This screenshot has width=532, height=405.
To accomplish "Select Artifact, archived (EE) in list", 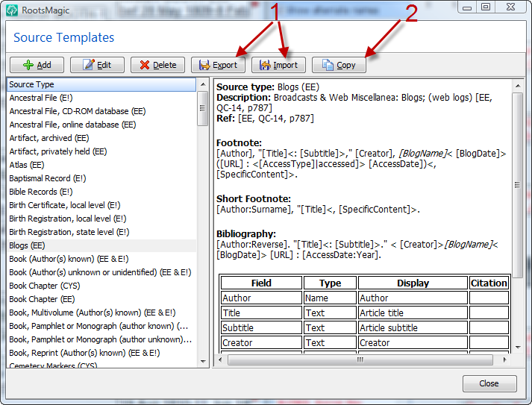I will pos(101,138).
